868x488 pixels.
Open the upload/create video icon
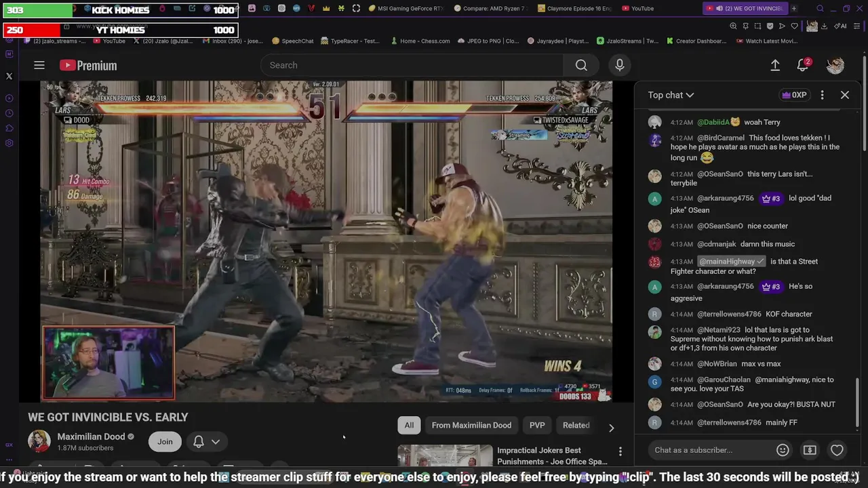775,65
